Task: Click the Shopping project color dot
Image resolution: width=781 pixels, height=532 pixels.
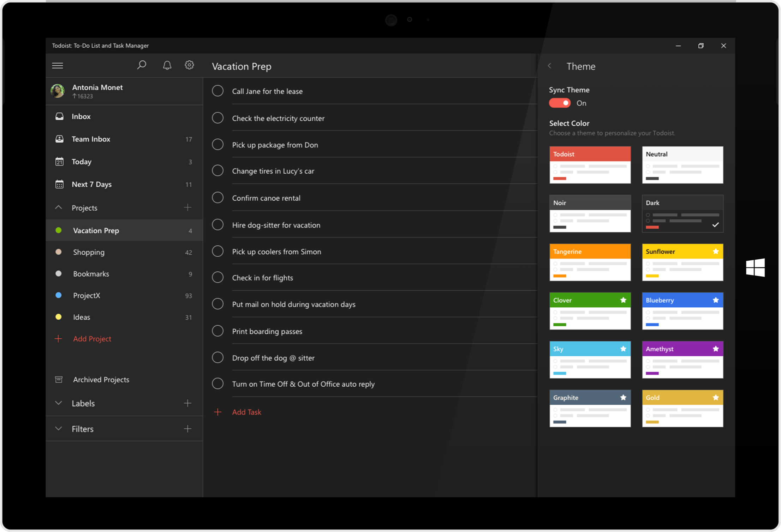Action: [x=59, y=252]
